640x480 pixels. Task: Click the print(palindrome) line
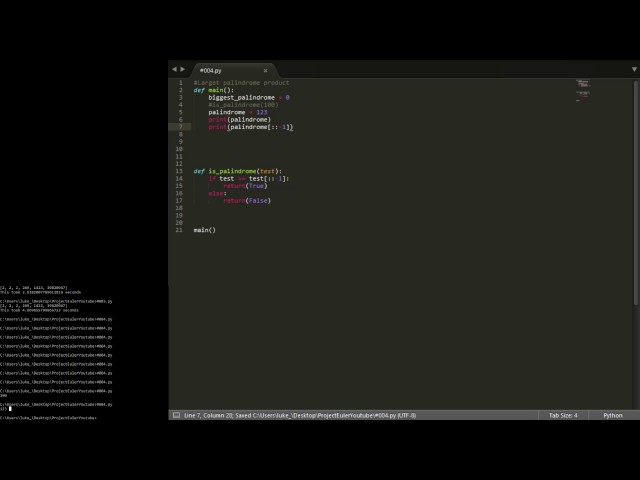(239, 120)
